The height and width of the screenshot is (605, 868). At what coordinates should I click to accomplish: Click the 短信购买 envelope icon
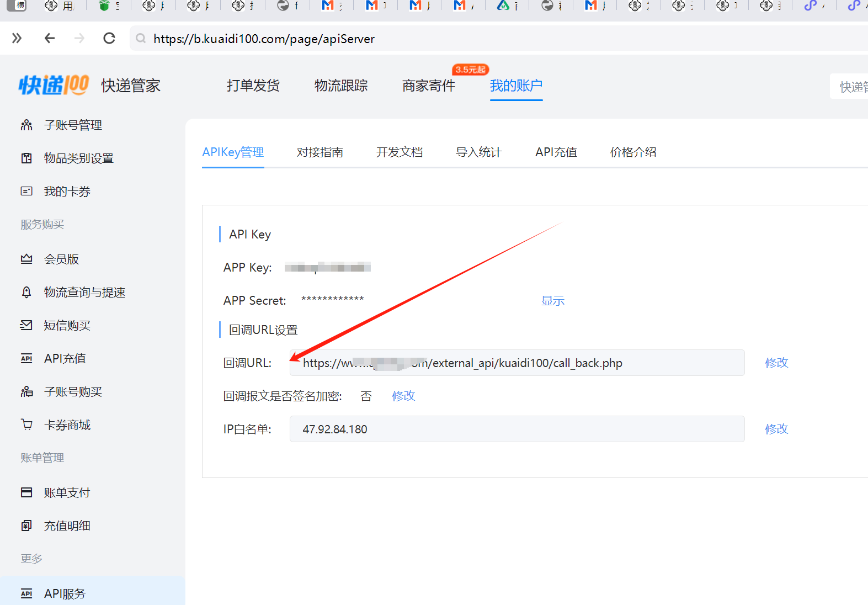click(x=26, y=325)
